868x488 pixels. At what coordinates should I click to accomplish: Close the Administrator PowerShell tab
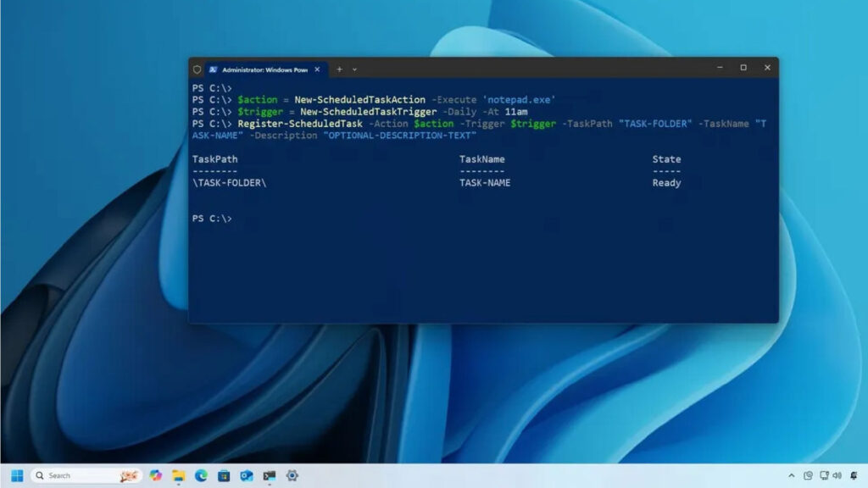point(318,69)
